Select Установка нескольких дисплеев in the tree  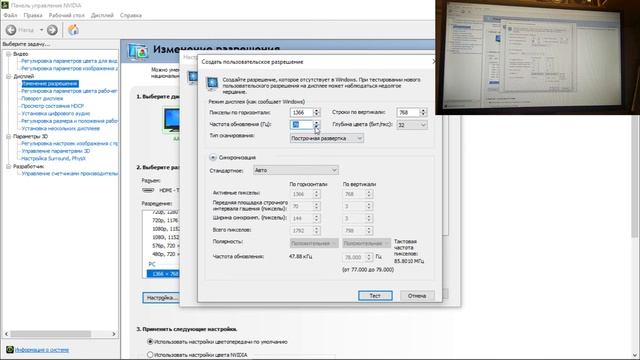click(60, 128)
